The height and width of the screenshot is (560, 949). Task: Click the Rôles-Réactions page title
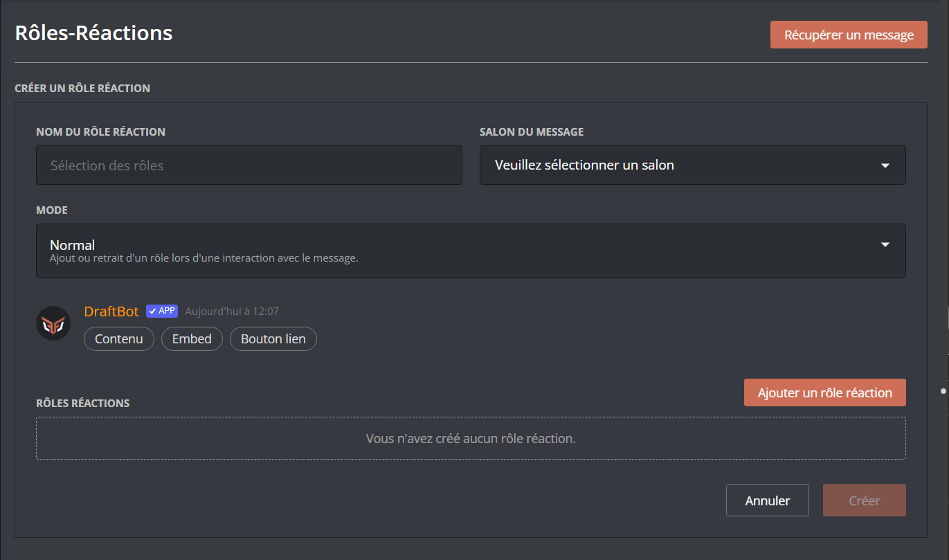coord(94,33)
